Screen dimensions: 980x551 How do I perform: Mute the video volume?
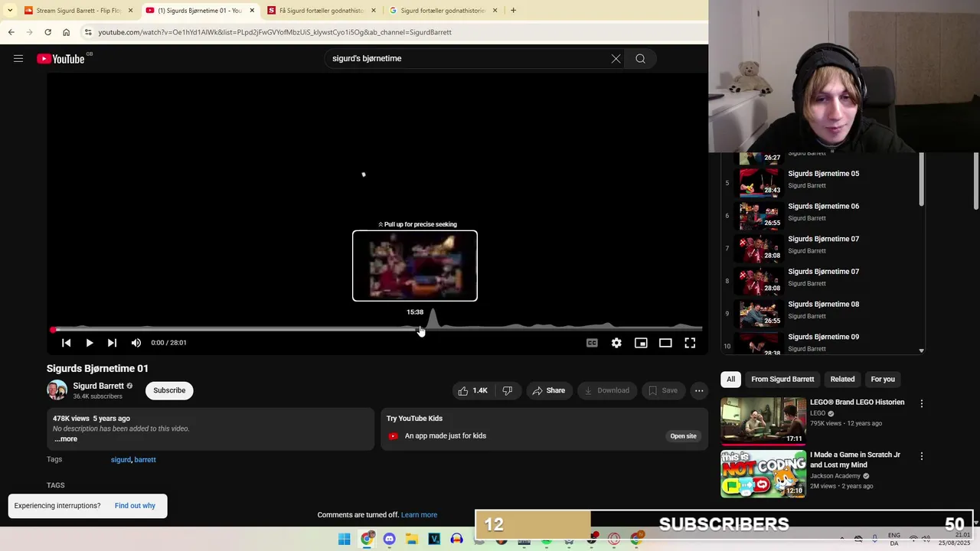click(x=136, y=343)
